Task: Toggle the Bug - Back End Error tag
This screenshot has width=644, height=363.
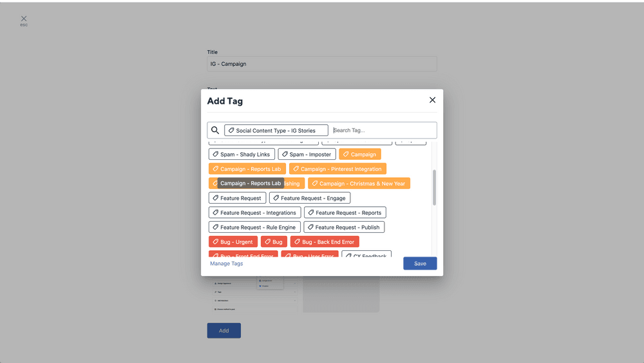Action: (x=325, y=242)
